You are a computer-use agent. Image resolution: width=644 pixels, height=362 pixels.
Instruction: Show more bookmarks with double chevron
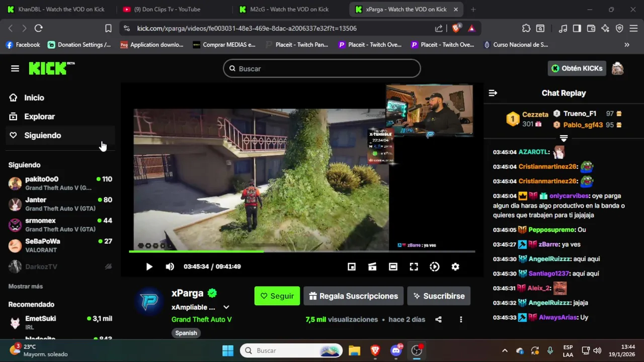click(x=627, y=45)
